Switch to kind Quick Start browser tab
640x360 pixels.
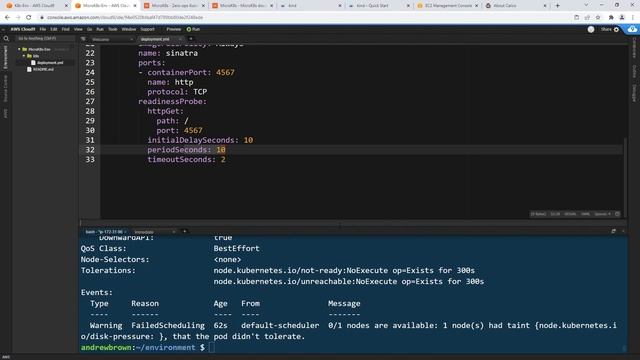point(379,6)
